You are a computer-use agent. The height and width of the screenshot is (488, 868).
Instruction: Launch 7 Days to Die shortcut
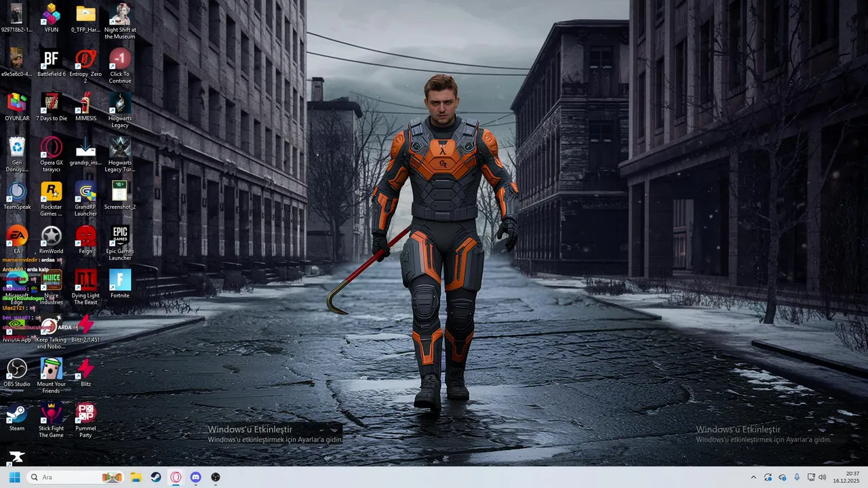point(51,107)
